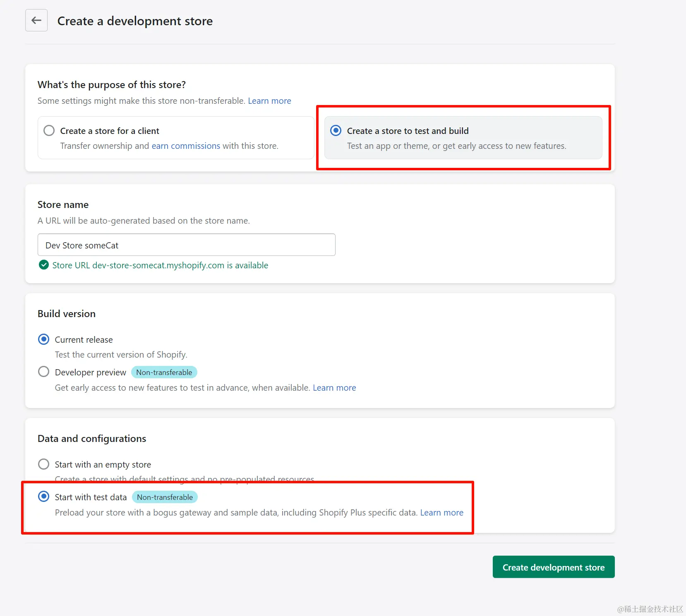Focus the Store name text field
Viewport: 686px width, 616px height.
click(x=186, y=245)
